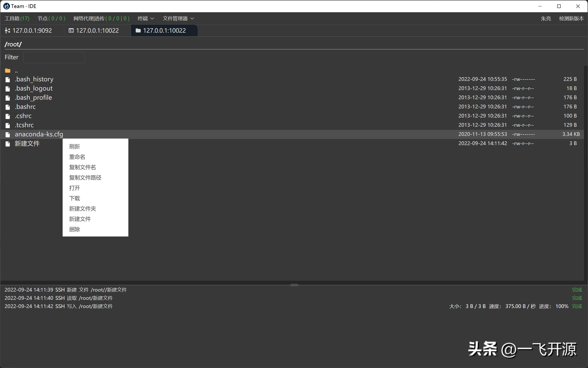Image resolution: width=588 pixels, height=368 pixels.
Task: Select 下载 in the context menu
Action: pyautogui.click(x=75, y=198)
